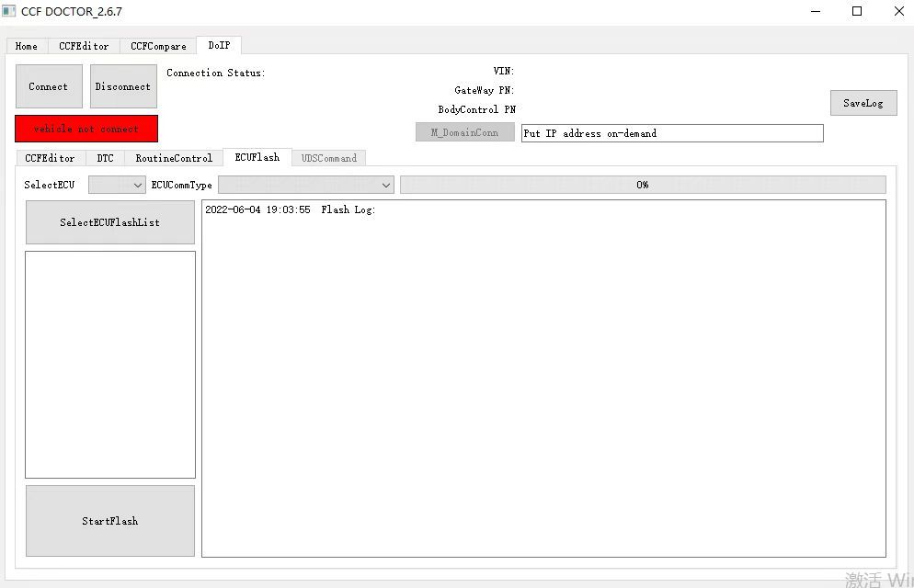Viewport: 914px width, 588px height.
Task: Select the DTC tab
Action: click(x=105, y=157)
